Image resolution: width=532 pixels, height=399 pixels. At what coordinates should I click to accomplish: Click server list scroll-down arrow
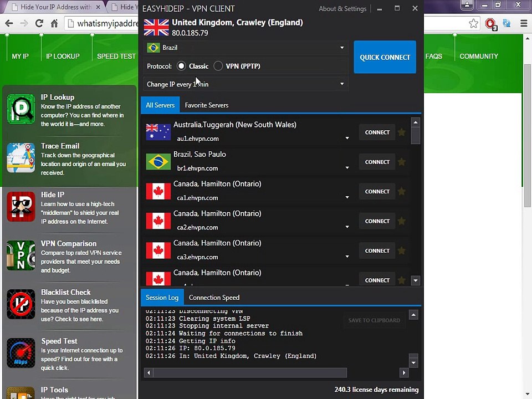[416, 280]
